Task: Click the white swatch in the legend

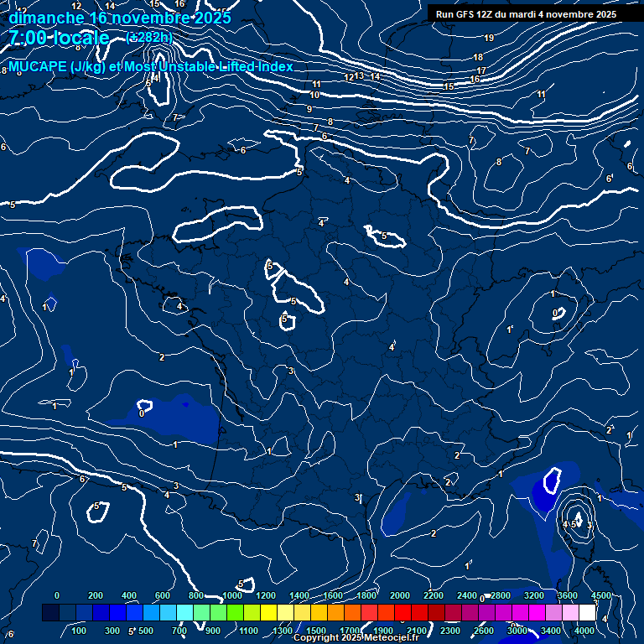Action: [587, 612]
